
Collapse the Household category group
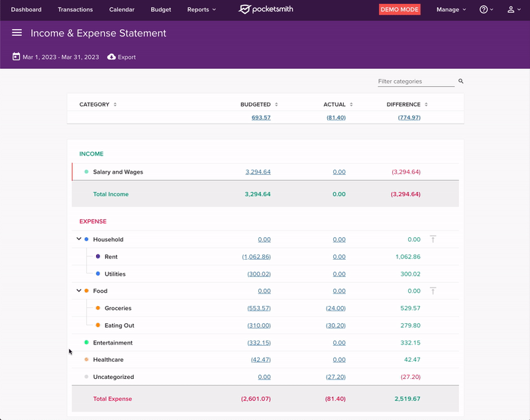[x=79, y=239]
